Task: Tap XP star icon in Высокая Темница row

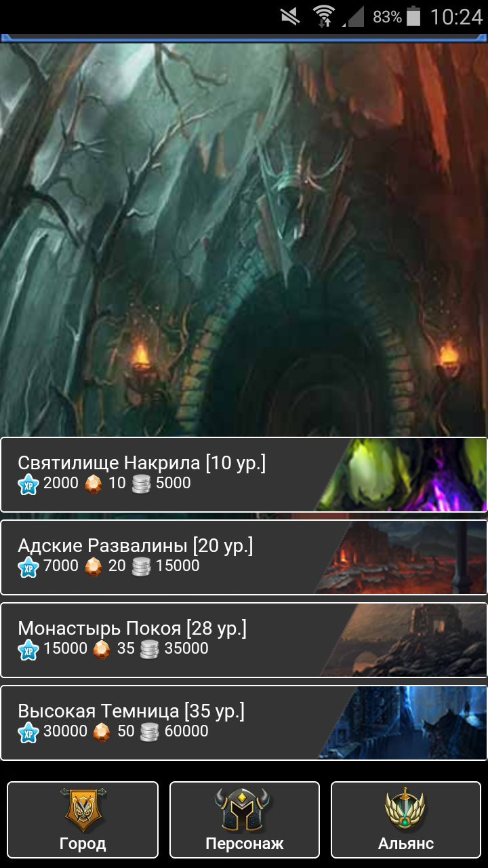Action: pyautogui.click(x=28, y=732)
